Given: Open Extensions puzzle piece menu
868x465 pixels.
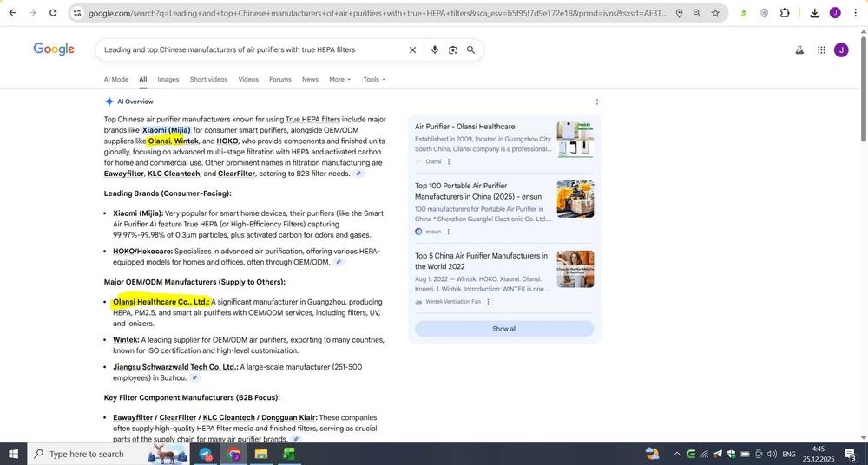Looking at the screenshot, I should 785,13.
